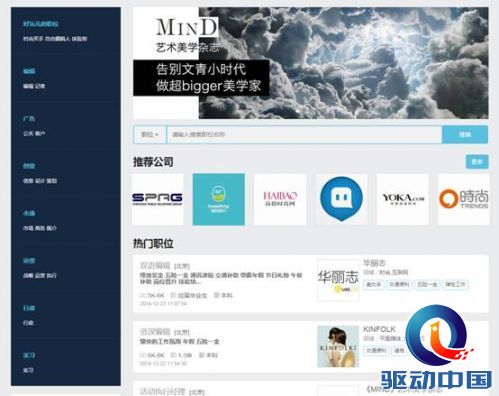
Task: Click the blue search button
Action: click(465, 135)
